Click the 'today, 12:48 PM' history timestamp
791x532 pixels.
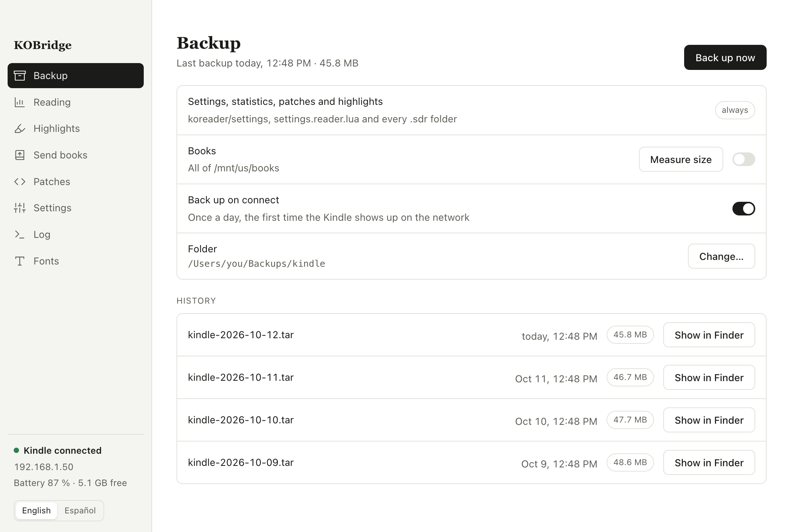[x=559, y=336]
